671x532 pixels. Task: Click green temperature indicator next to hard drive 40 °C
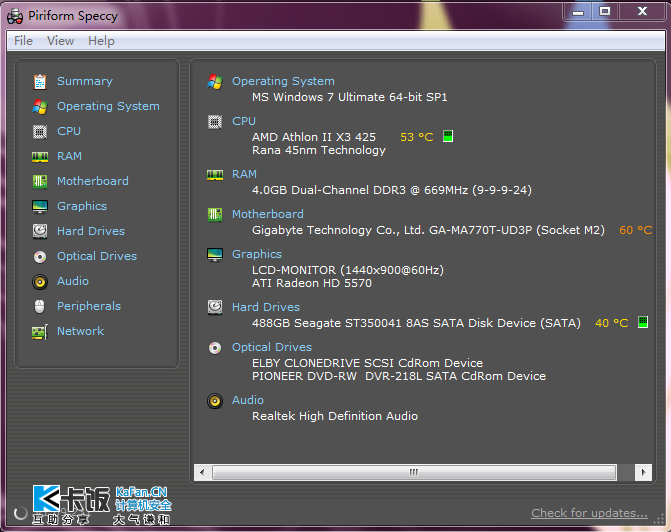643,322
